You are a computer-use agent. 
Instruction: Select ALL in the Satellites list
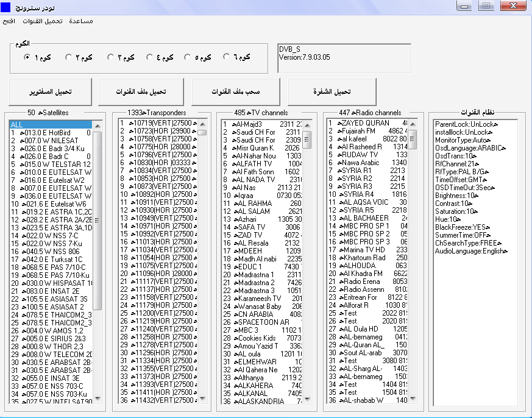pos(51,124)
